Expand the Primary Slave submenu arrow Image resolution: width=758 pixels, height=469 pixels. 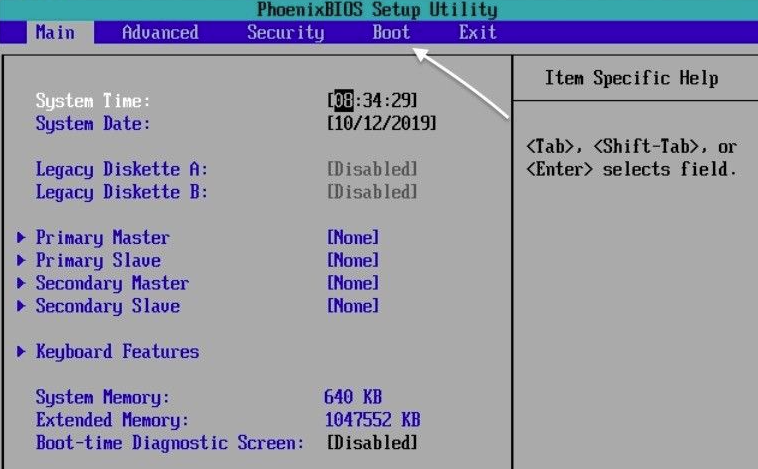[22, 261]
